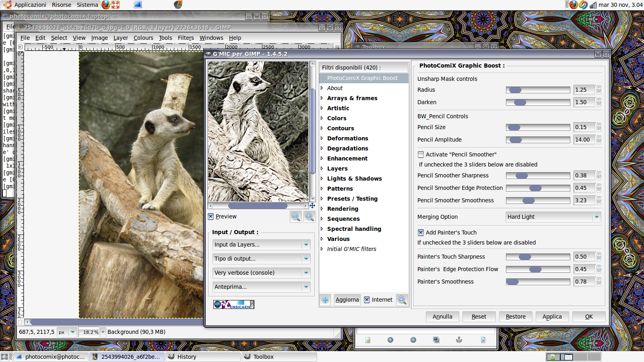Switch to the first workspace in pager
This screenshot has height=362, width=644.
tap(553, 357)
